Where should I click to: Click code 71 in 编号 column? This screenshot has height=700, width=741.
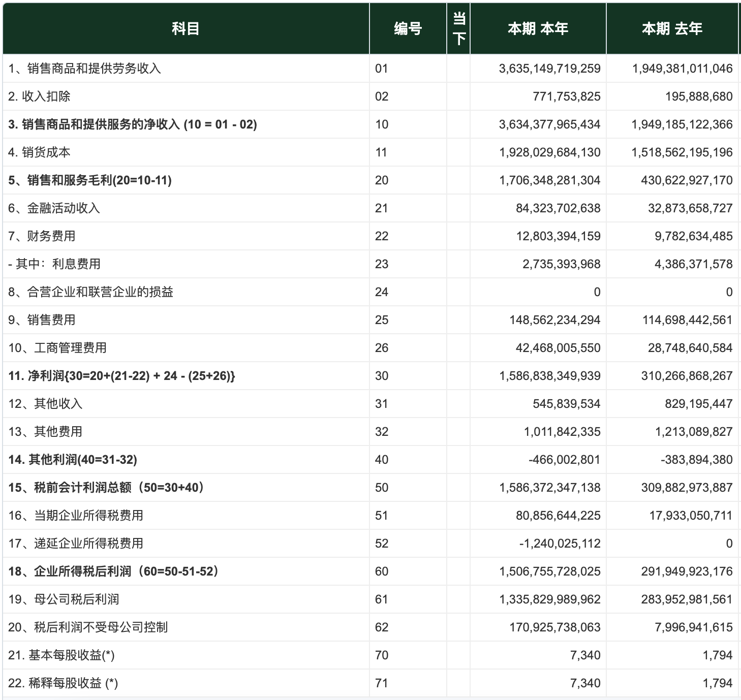point(382,683)
